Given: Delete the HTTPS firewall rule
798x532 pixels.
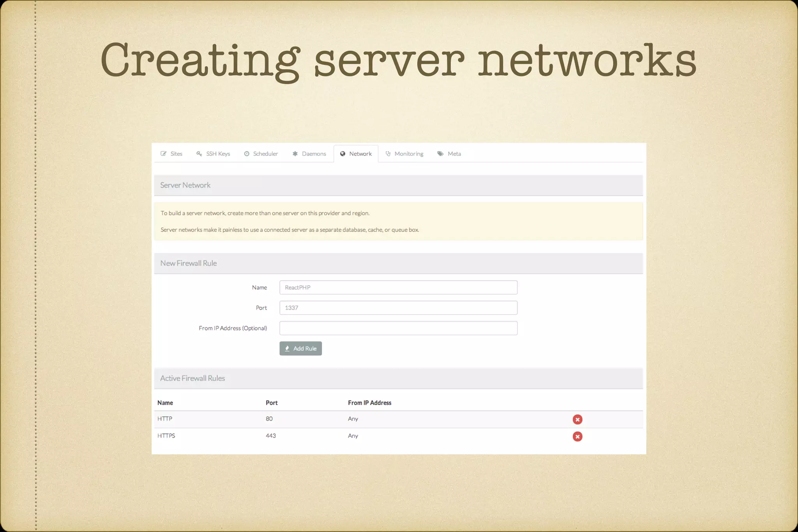Looking at the screenshot, I should click(x=577, y=437).
